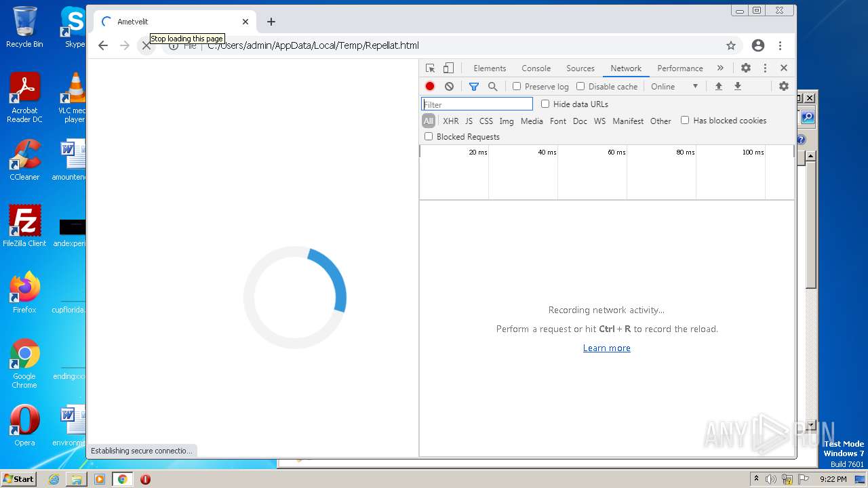Filter requests by Font
Image resolution: width=868 pixels, height=488 pixels.
pos(558,121)
